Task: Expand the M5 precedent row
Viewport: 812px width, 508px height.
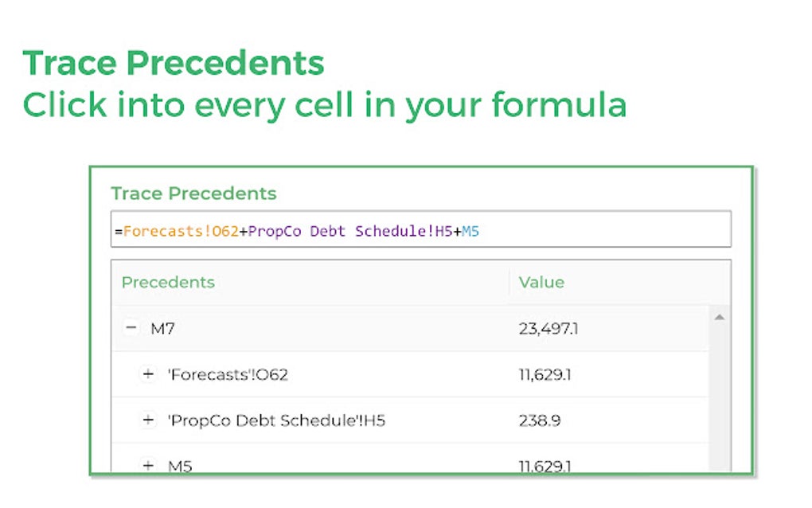Action: coord(148,466)
